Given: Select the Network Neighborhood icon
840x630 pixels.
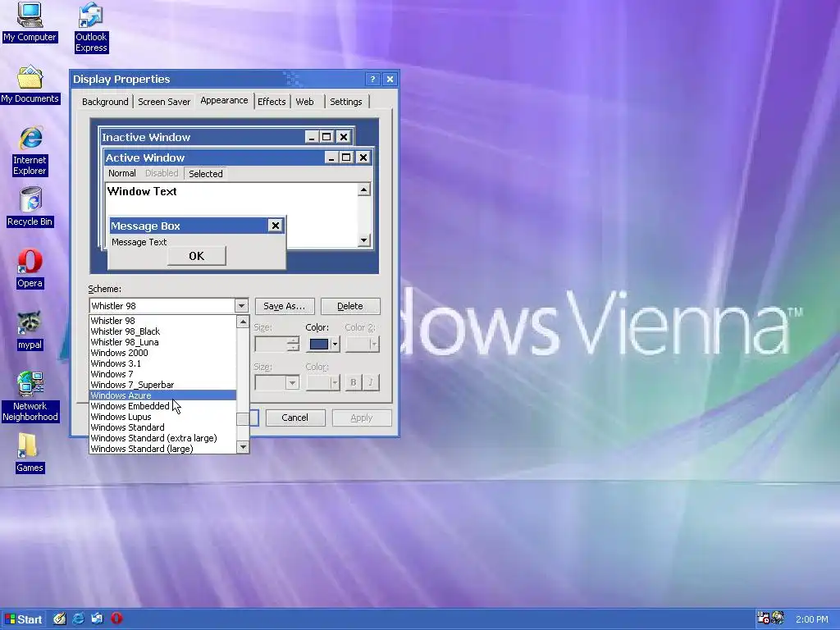Looking at the screenshot, I should (x=30, y=396).
